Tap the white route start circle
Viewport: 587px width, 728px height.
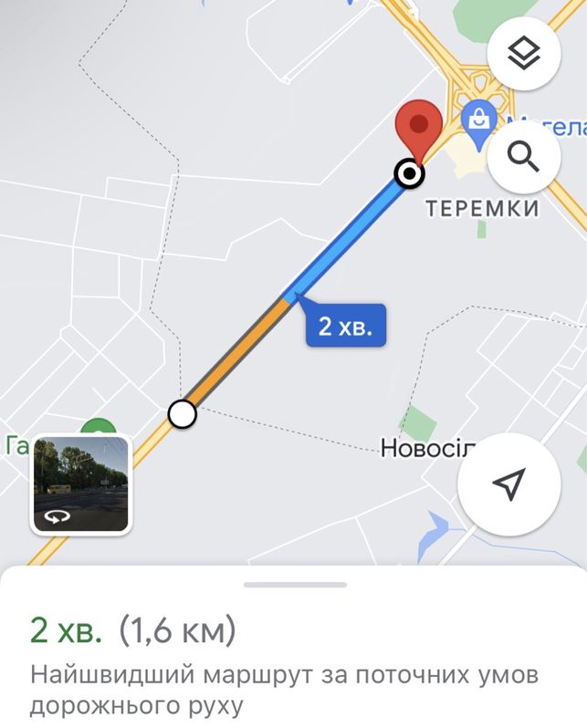click(x=183, y=414)
